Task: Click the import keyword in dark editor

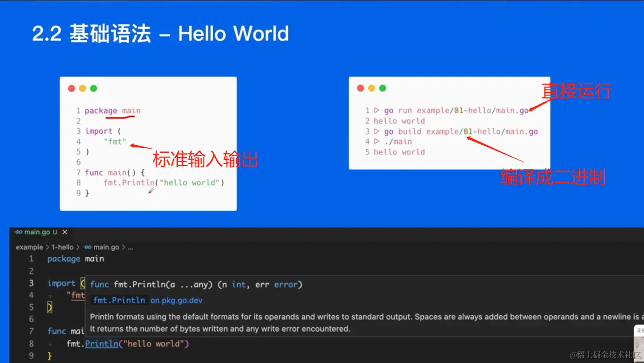Action: click(61, 283)
